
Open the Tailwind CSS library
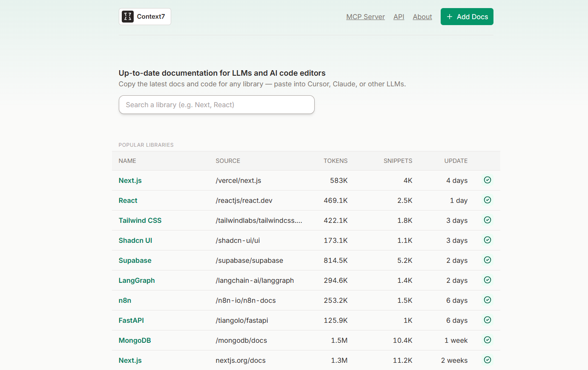point(140,220)
